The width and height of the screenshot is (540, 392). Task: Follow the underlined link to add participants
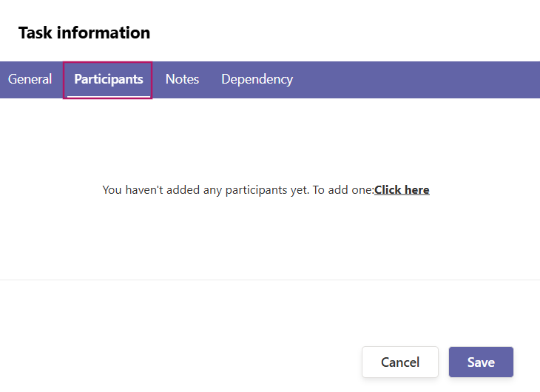click(402, 190)
